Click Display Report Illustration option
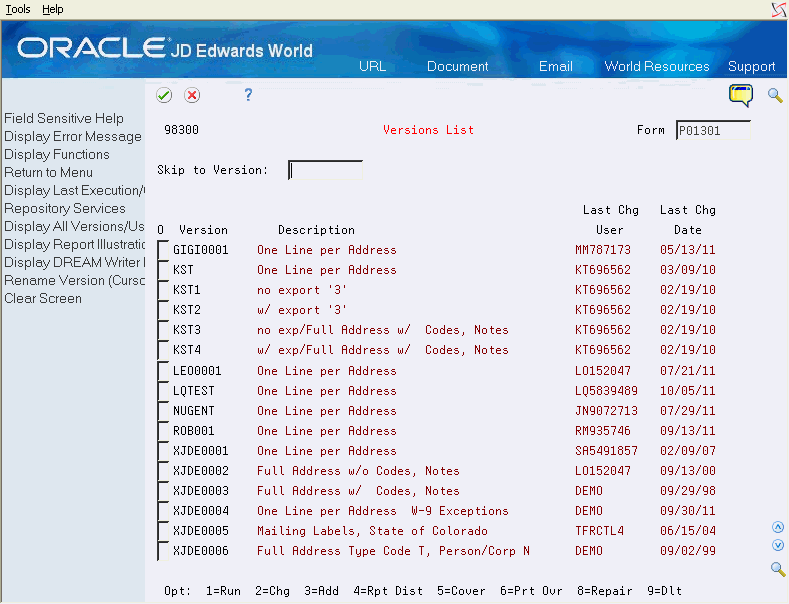The image size is (789, 604). click(74, 245)
